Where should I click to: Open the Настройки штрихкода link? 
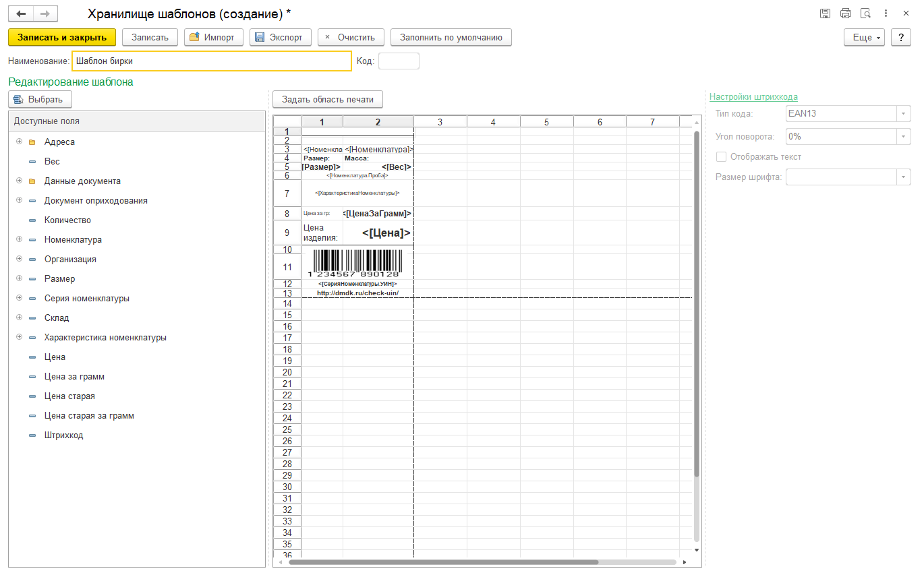pos(753,97)
